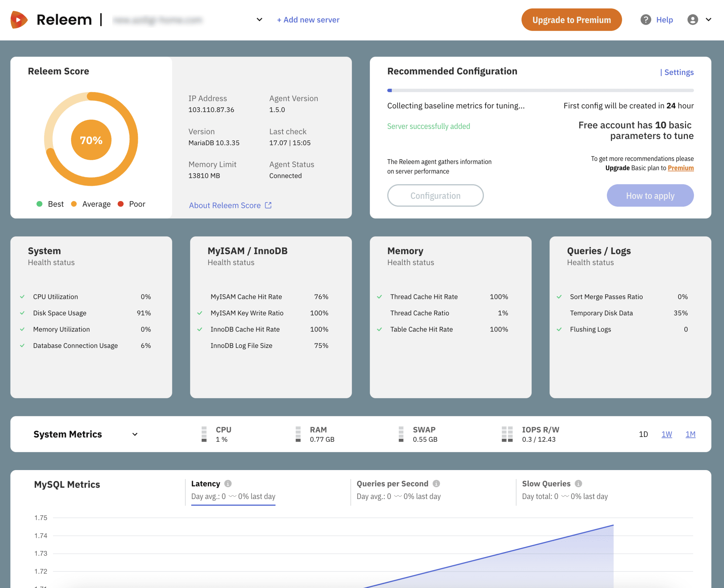Select the 1D time range
This screenshot has width=724, height=588.
click(643, 434)
